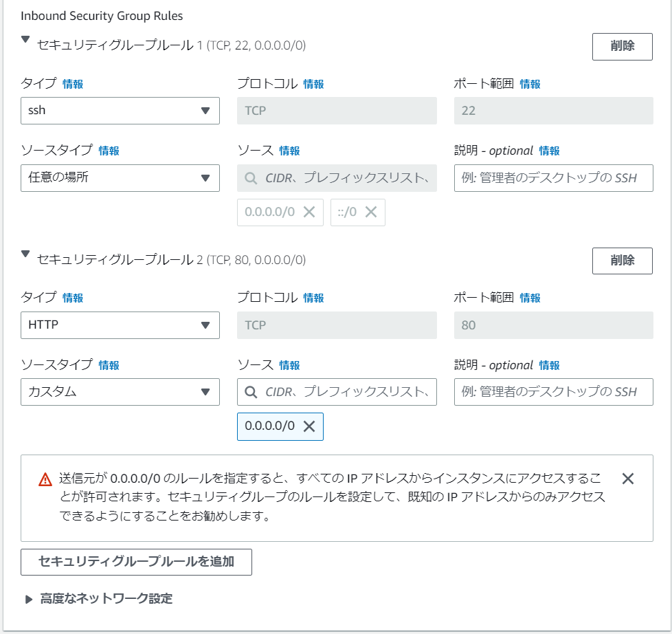Open 情報 link for rule 1 ソースタイプ

(109, 151)
